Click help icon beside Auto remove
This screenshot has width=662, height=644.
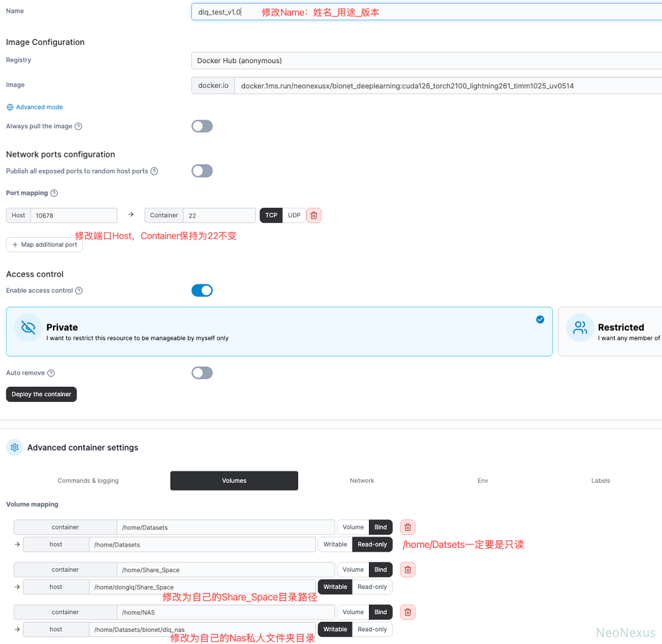tap(51, 374)
